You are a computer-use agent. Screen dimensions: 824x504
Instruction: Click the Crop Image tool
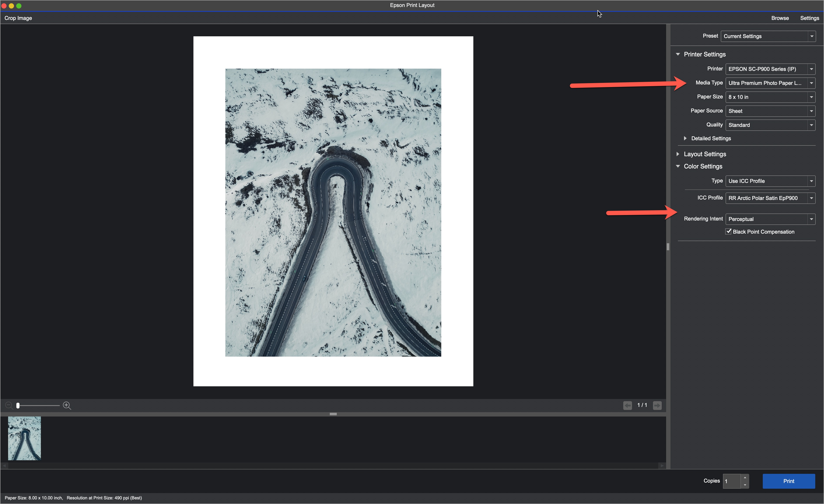pos(18,18)
